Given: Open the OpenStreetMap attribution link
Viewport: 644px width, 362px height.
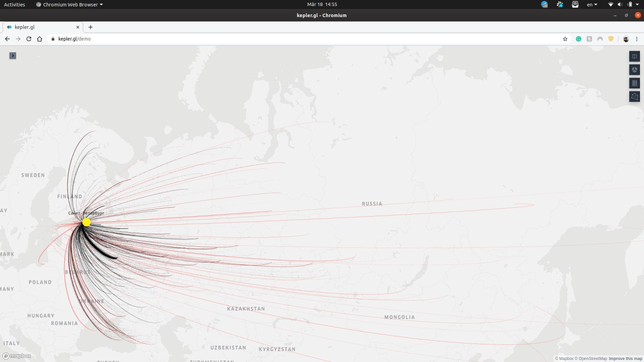Looking at the screenshot, I should tap(591, 358).
